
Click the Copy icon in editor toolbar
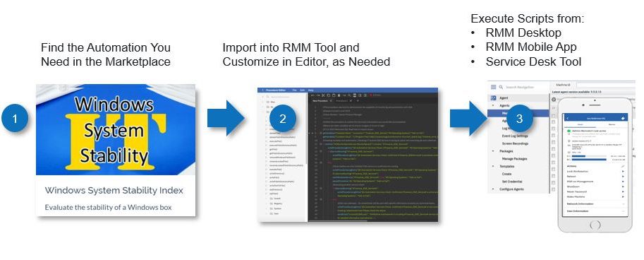click(329, 95)
